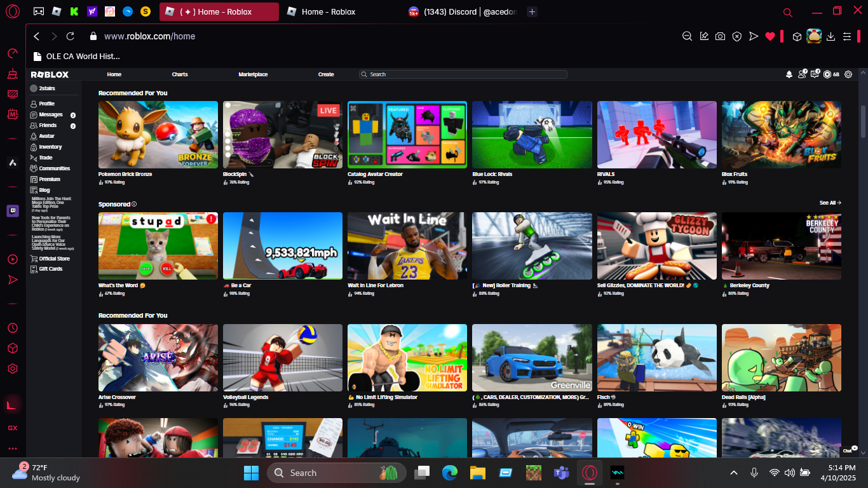The image size is (868, 488).
Task: Open Wait In Line For Lebron thumbnail
Action: 407,246
